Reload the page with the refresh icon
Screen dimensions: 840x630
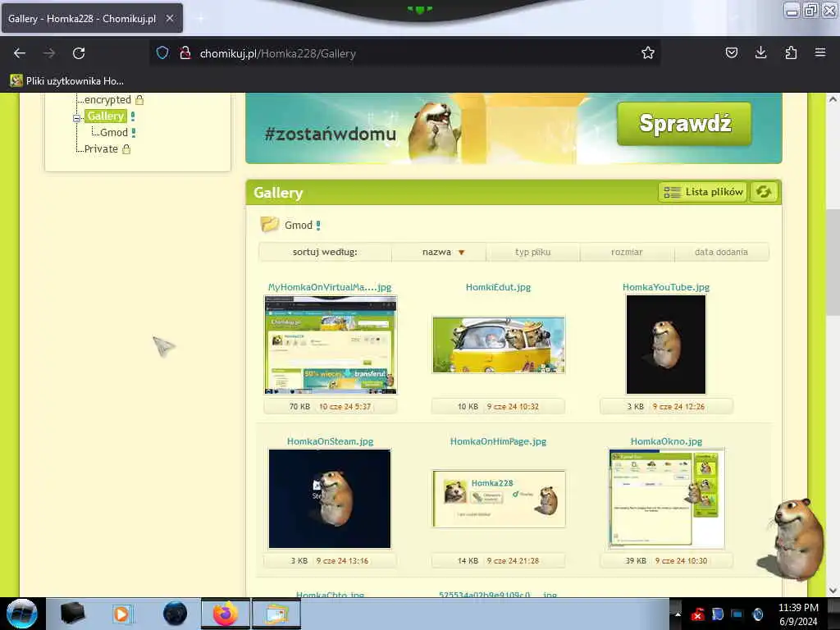click(79, 53)
